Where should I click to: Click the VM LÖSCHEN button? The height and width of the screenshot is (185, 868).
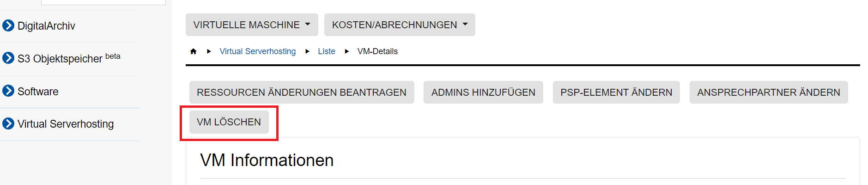[229, 122]
